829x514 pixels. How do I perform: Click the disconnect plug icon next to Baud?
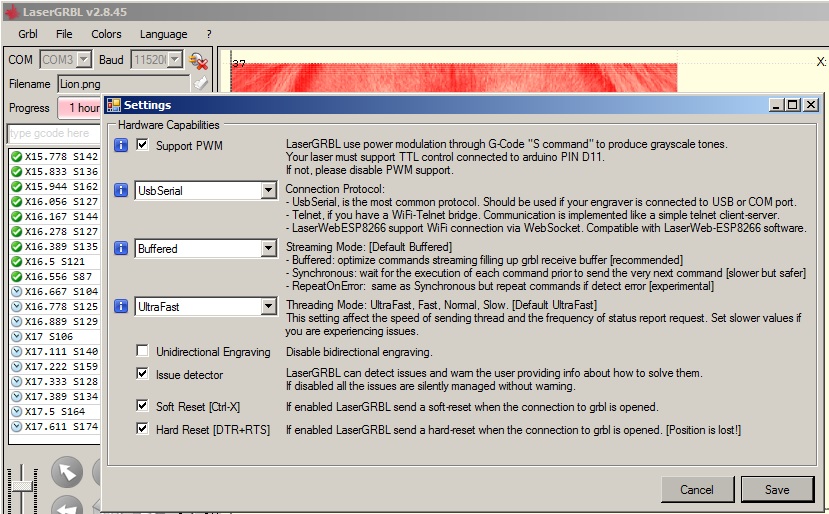coord(198,60)
